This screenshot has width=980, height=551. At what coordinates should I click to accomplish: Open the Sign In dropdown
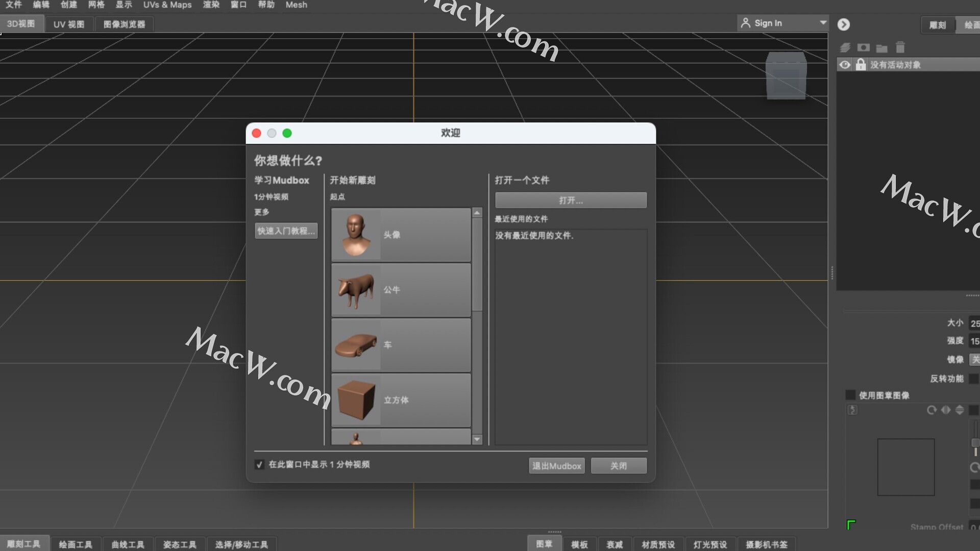click(782, 23)
